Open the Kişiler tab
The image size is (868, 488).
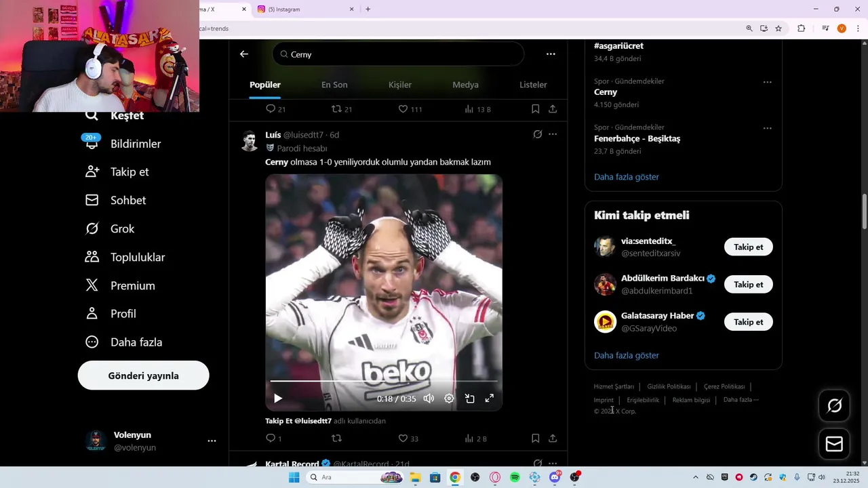[400, 85]
